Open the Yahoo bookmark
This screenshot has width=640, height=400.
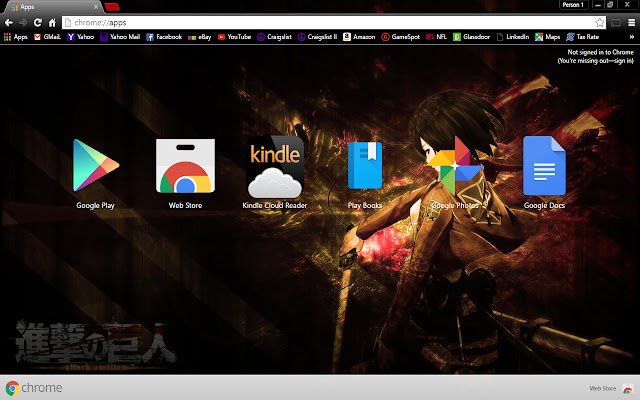(81, 37)
